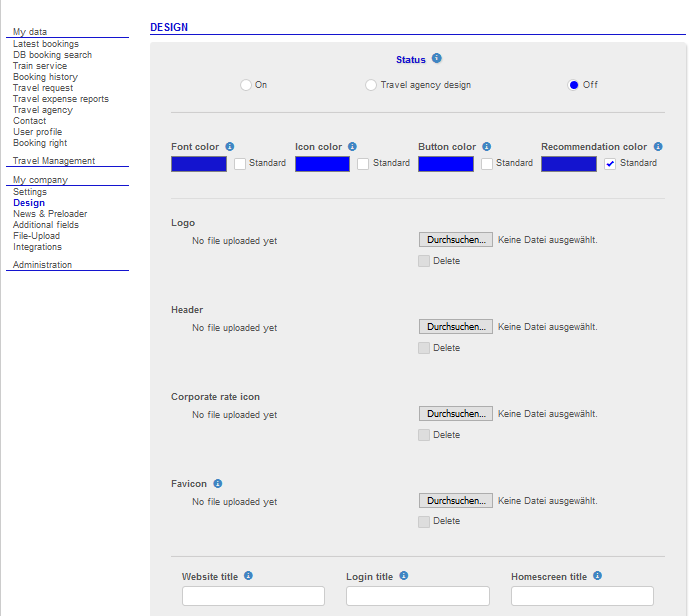Click Durchsuchen to upload a Favicon

pyautogui.click(x=456, y=500)
